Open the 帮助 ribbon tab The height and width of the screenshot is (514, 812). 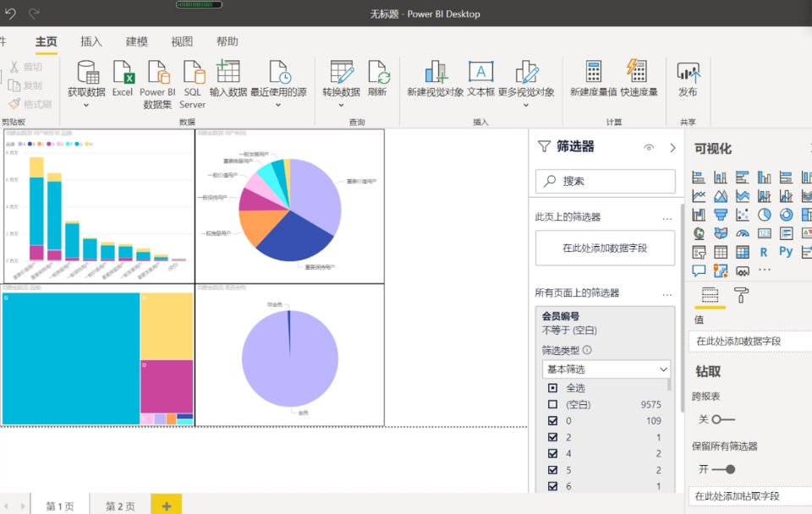tap(228, 41)
